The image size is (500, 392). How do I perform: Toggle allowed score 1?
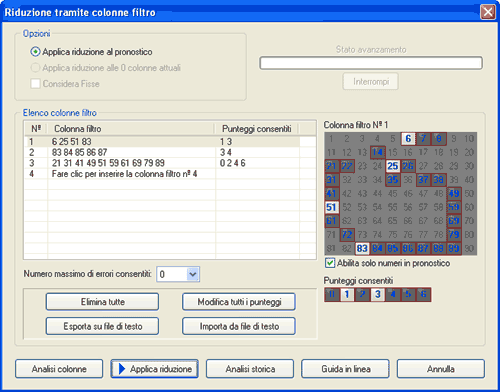(347, 294)
